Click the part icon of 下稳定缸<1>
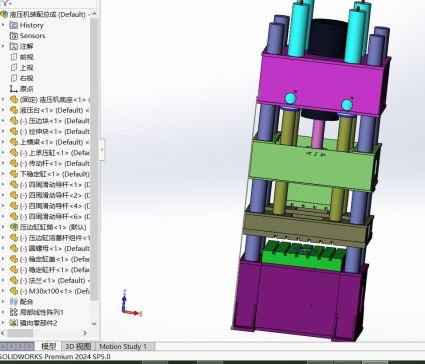The image size is (425, 364). click(14, 174)
